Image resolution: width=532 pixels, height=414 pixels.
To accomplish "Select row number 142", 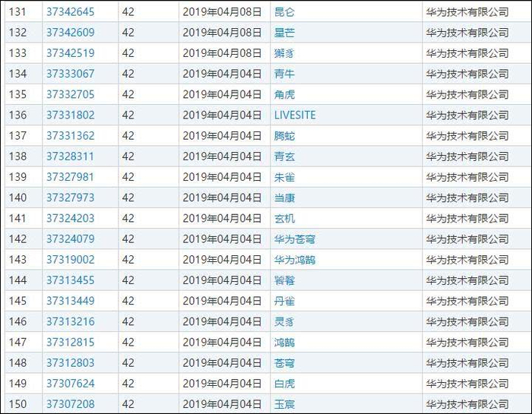I will click(17, 239).
